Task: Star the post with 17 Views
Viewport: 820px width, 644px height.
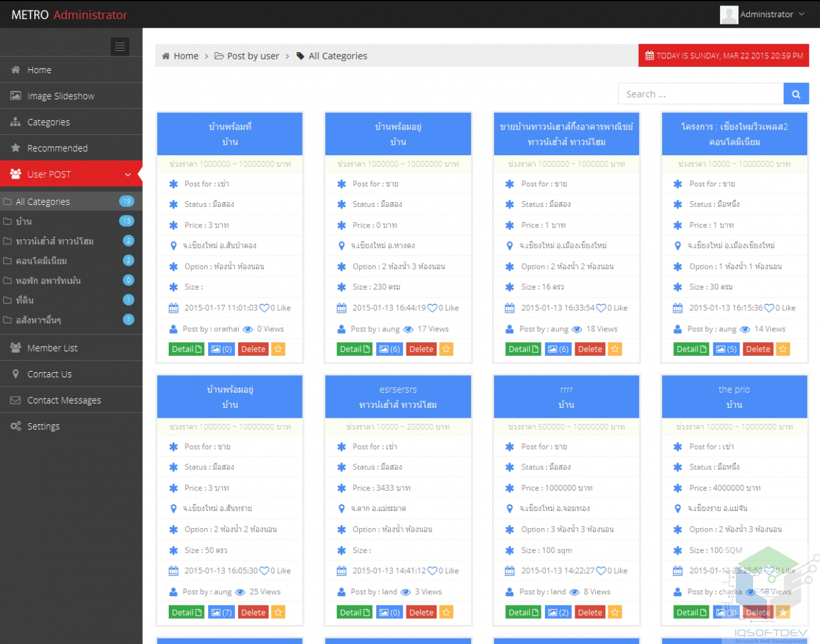Action: (x=447, y=349)
